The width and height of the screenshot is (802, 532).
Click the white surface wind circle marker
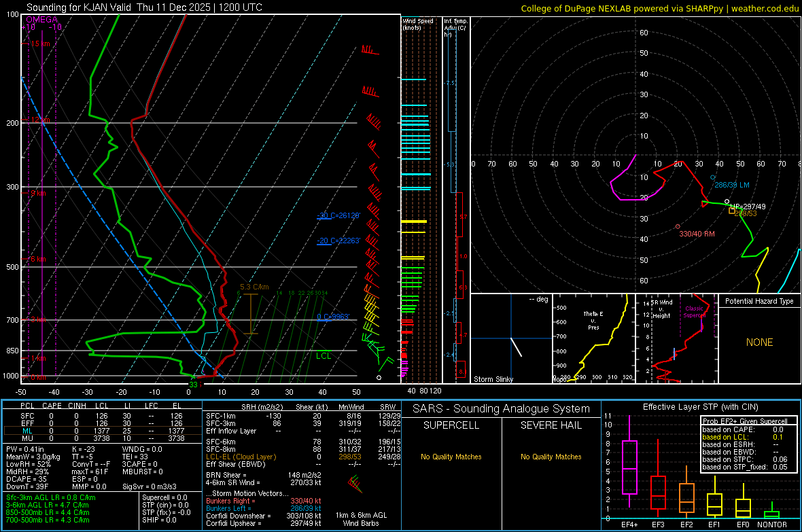[379, 378]
